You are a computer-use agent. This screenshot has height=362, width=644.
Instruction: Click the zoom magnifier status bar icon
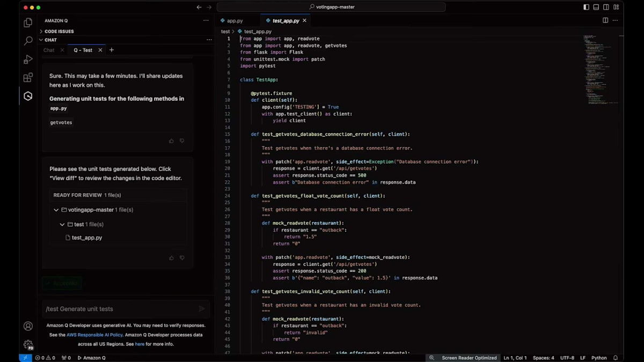pos(432,358)
